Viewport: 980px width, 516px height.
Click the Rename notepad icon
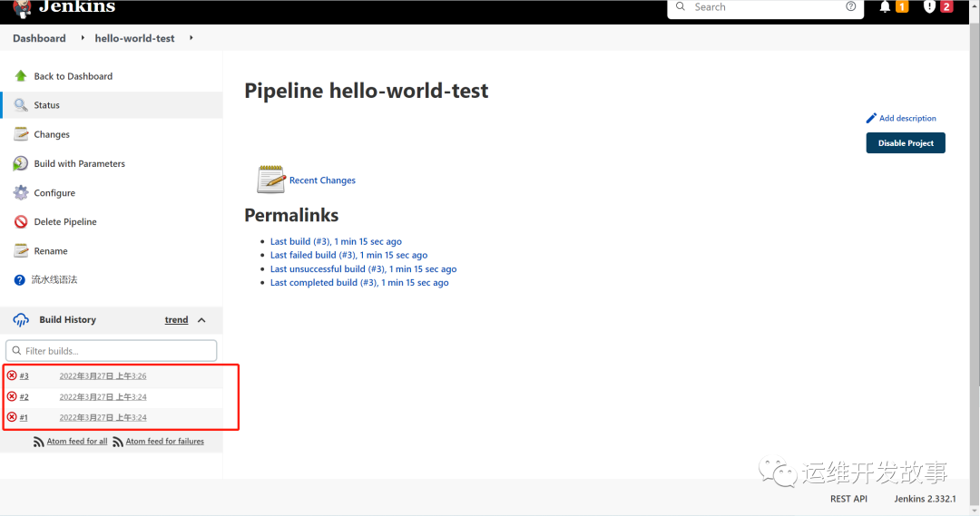tap(21, 250)
